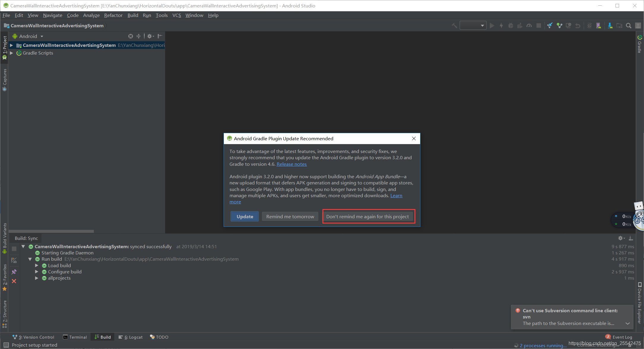Image resolution: width=644 pixels, height=349 pixels.
Task: Open the Navigate menu
Action: [53, 15]
